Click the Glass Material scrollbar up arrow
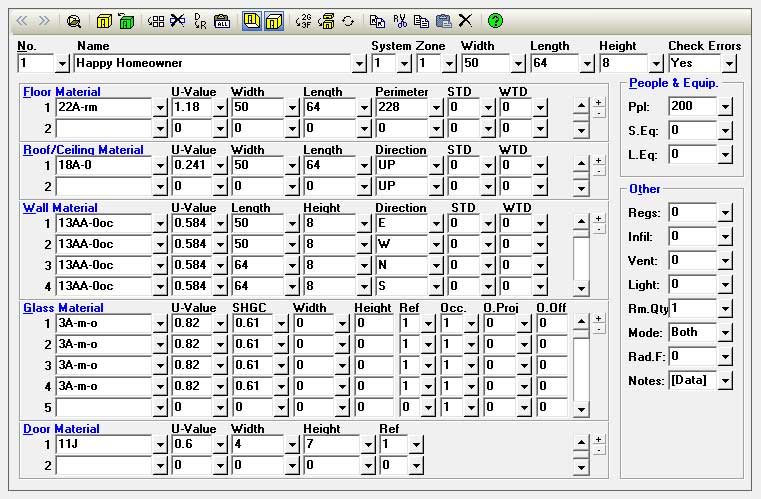Viewport: 761px width, 499px height. [581, 322]
